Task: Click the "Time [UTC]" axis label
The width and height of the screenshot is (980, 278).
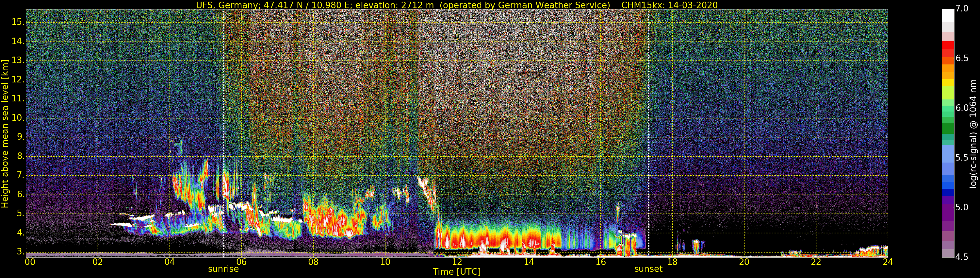Action: [457, 272]
